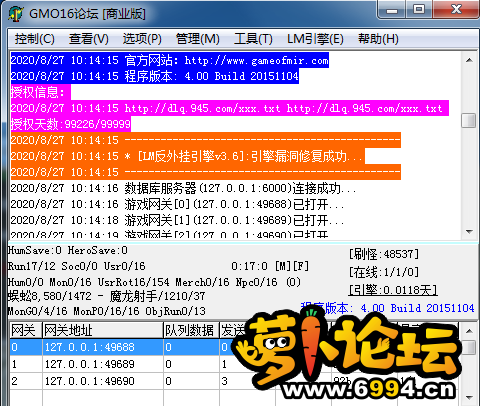This screenshot has height=406, width=480.
Task: Click the 0:17:0 [M][F] status text
Action: (270, 266)
